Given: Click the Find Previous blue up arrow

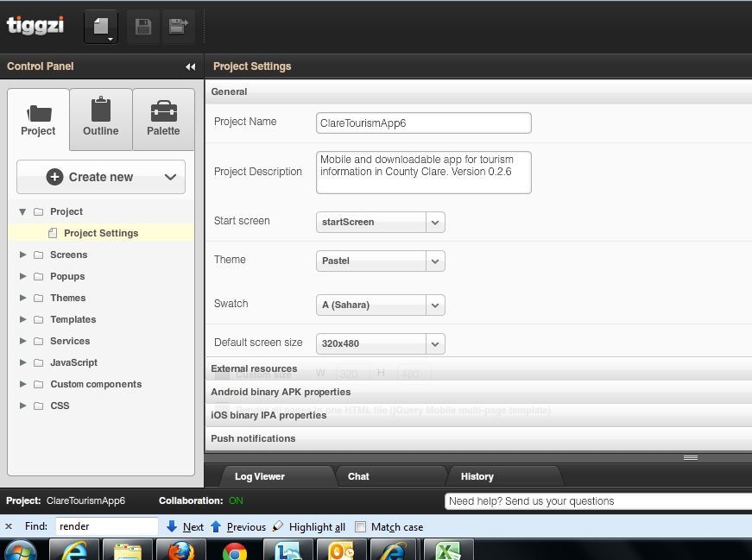Looking at the screenshot, I should pos(216,526).
